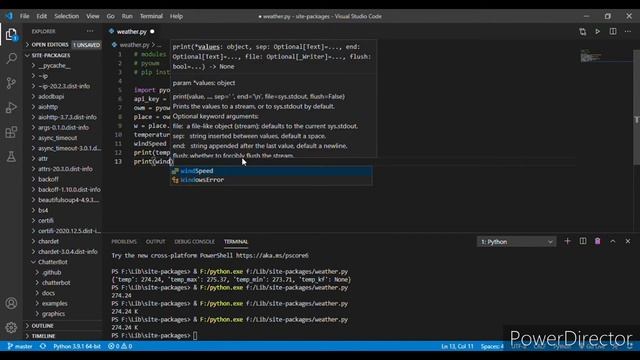This screenshot has height=360, width=640.
Task: Open the Extensions view
Action: click(11, 132)
